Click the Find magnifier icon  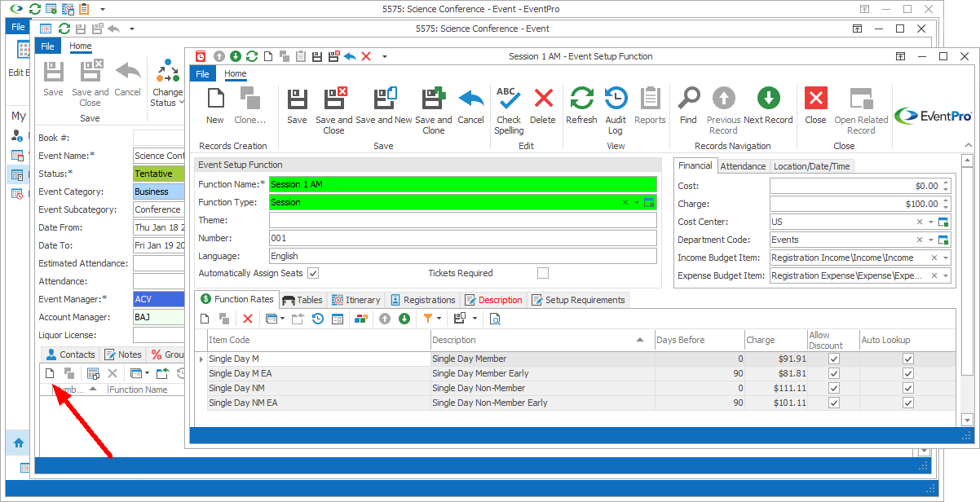688,99
